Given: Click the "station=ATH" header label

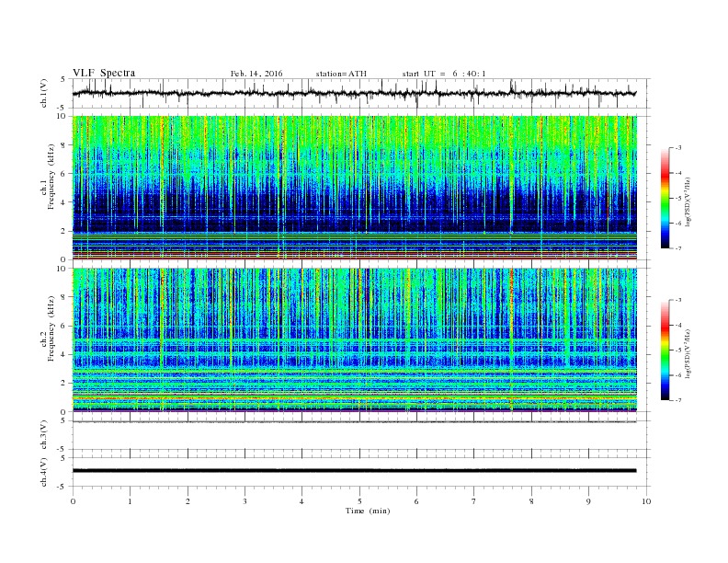Looking at the screenshot, I should tap(341, 74).
